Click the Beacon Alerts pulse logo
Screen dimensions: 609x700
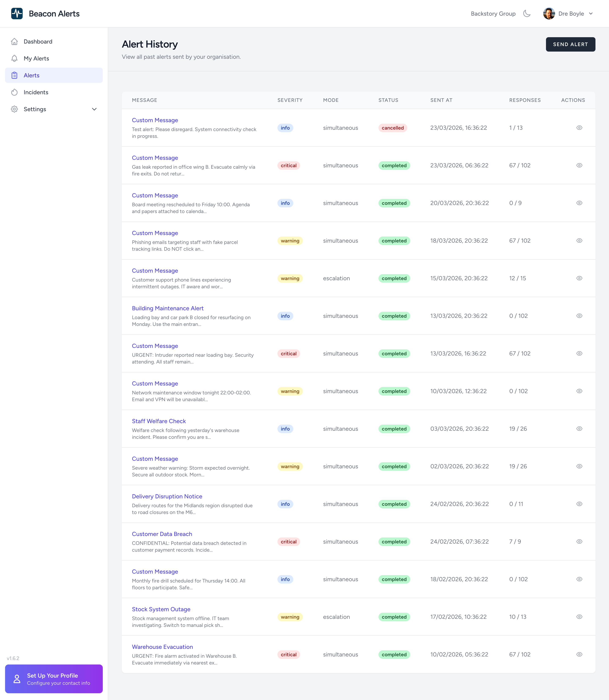[x=17, y=14]
